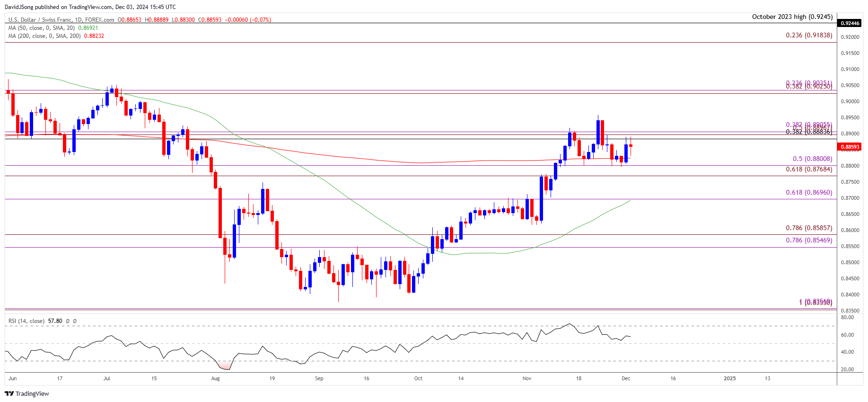
Task: Select the 0.786 (0.85469) Fibonacci label
Action: (809, 241)
